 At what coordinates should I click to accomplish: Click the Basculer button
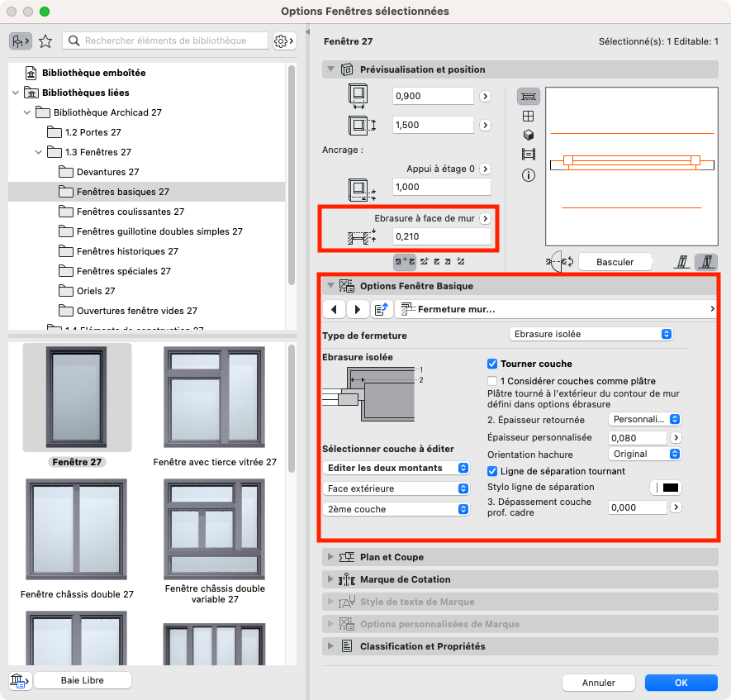[615, 262]
